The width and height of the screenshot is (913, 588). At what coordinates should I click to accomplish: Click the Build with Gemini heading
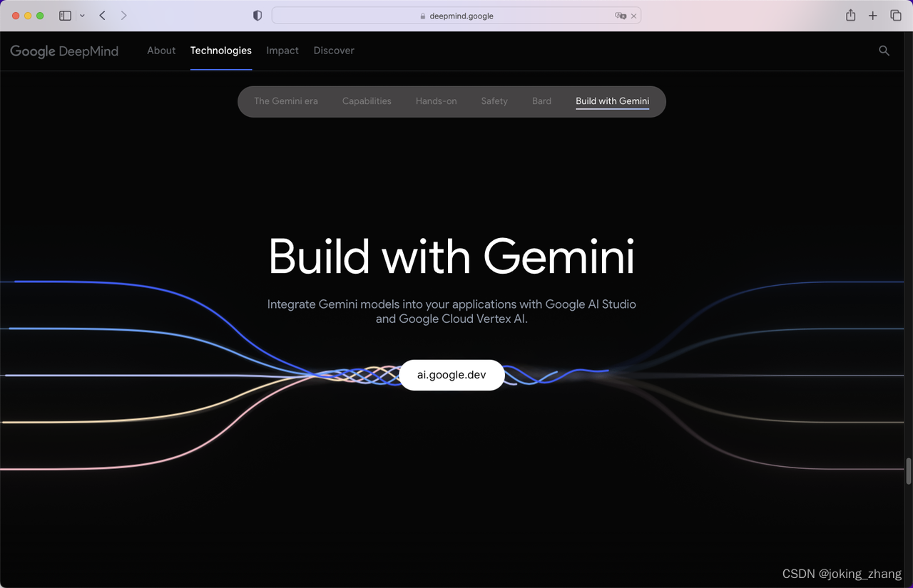(x=452, y=256)
